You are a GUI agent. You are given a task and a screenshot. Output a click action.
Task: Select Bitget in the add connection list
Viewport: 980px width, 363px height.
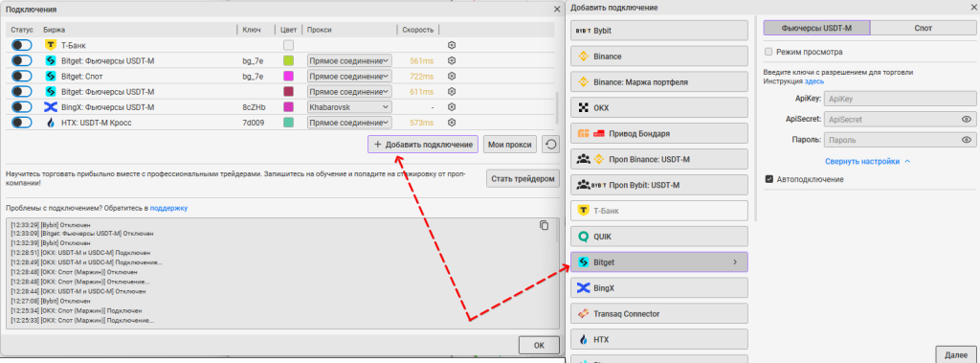(x=659, y=262)
